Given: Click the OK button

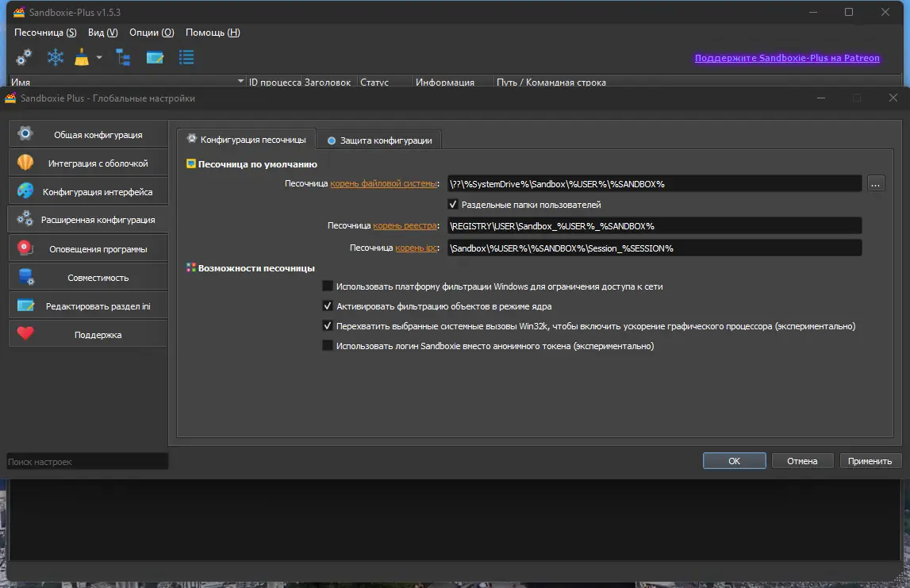Looking at the screenshot, I should [x=734, y=461].
